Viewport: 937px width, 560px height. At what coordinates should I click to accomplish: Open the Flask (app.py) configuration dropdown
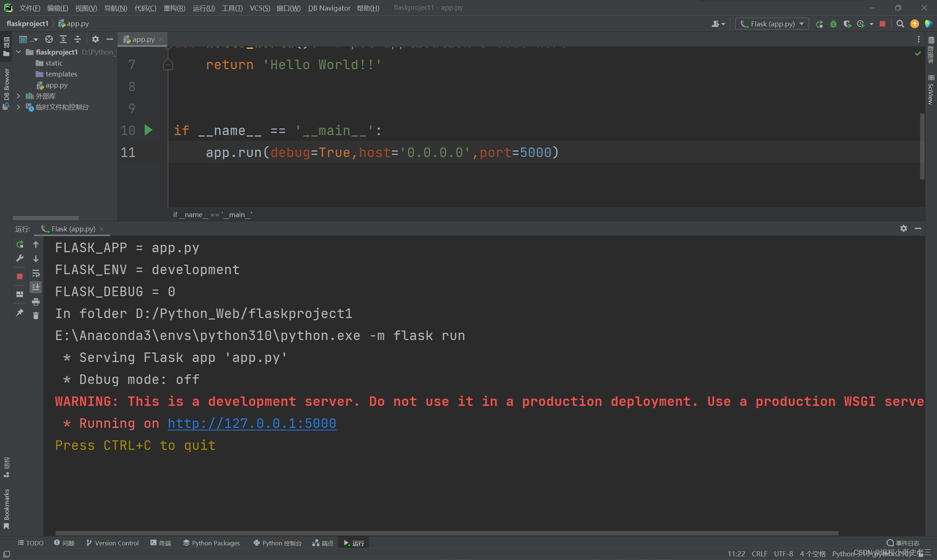point(771,23)
